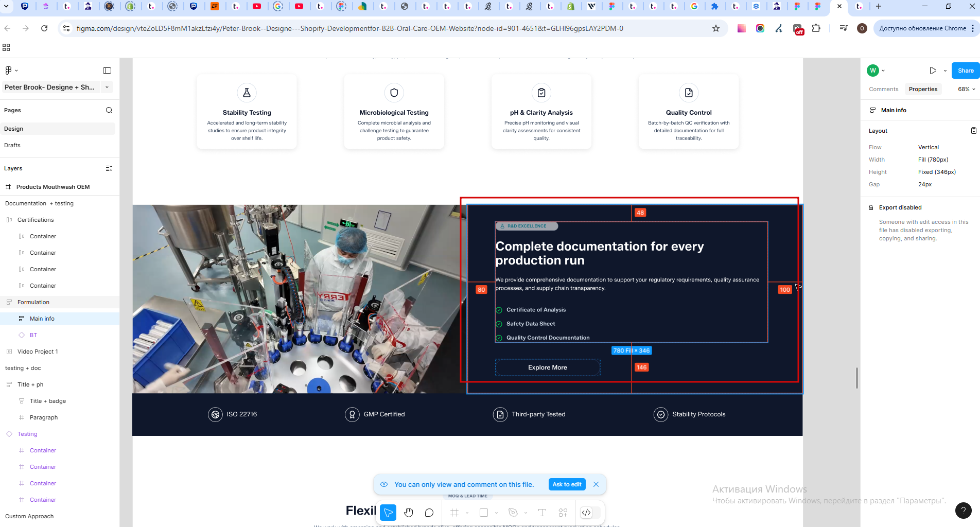This screenshot has height=527, width=980.
Task: View site information icon in address bar
Action: [66, 28]
